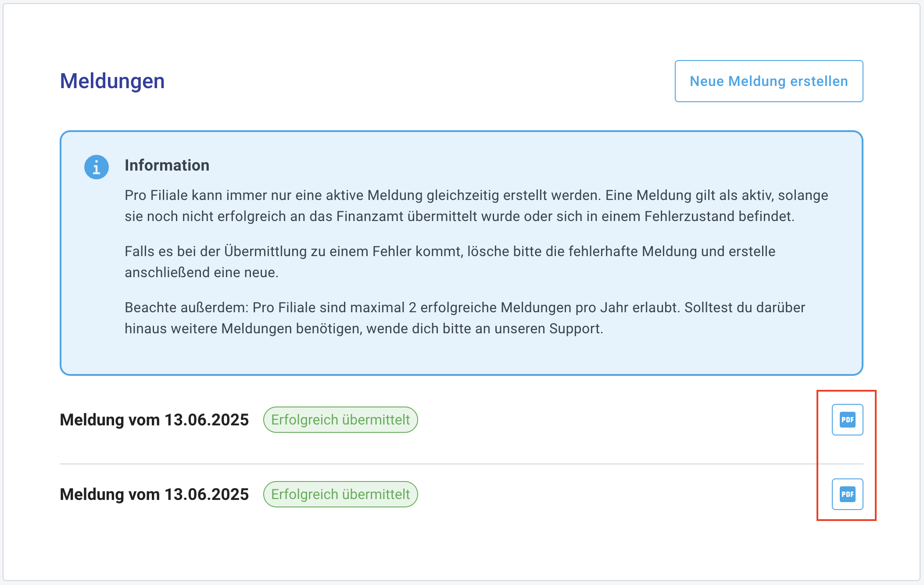Click the upper Erfolgreich übermittelt status badge

[x=340, y=420]
